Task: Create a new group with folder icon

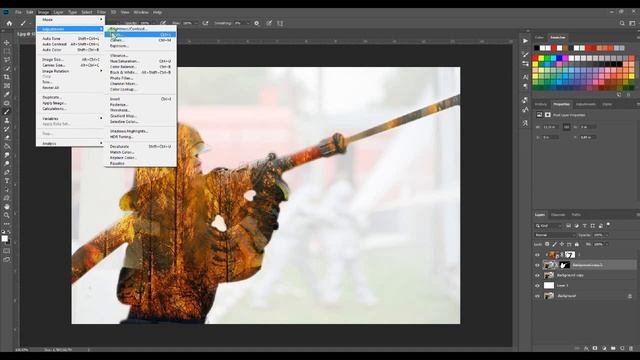Action: (x=613, y=348)
